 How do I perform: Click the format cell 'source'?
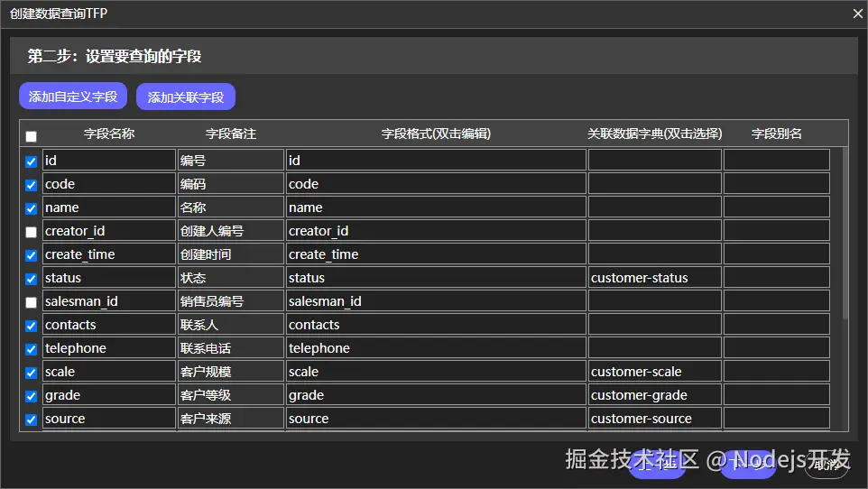click(436, 418)
